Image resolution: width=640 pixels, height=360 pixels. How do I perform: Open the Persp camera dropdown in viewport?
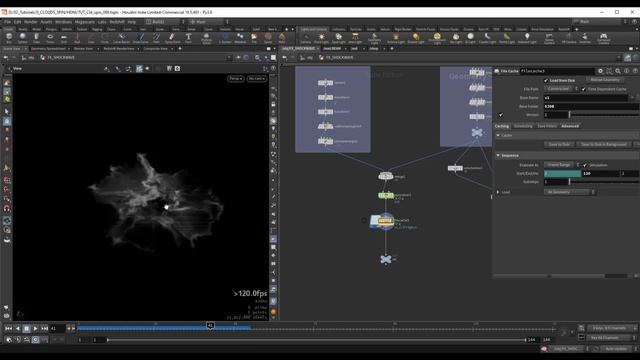point(236,78)
